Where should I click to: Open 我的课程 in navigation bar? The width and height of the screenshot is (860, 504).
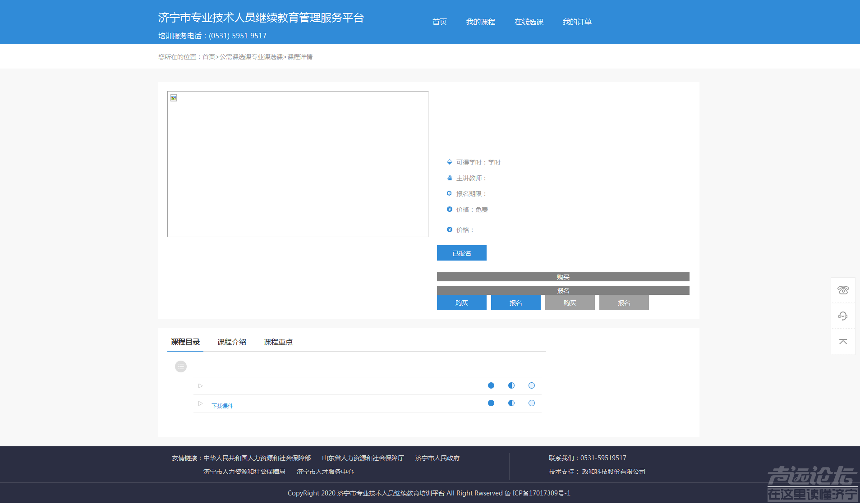pyautogui.click(x=481, y=22)
